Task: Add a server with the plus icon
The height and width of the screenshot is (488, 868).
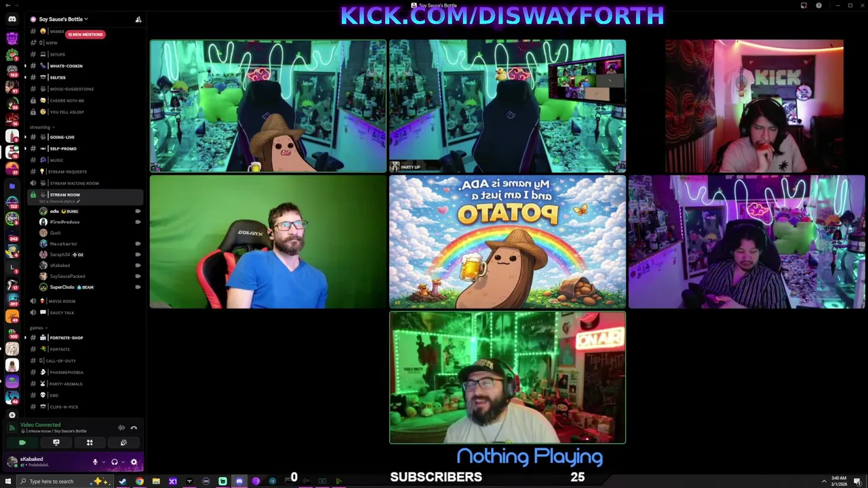Action: 12,415
